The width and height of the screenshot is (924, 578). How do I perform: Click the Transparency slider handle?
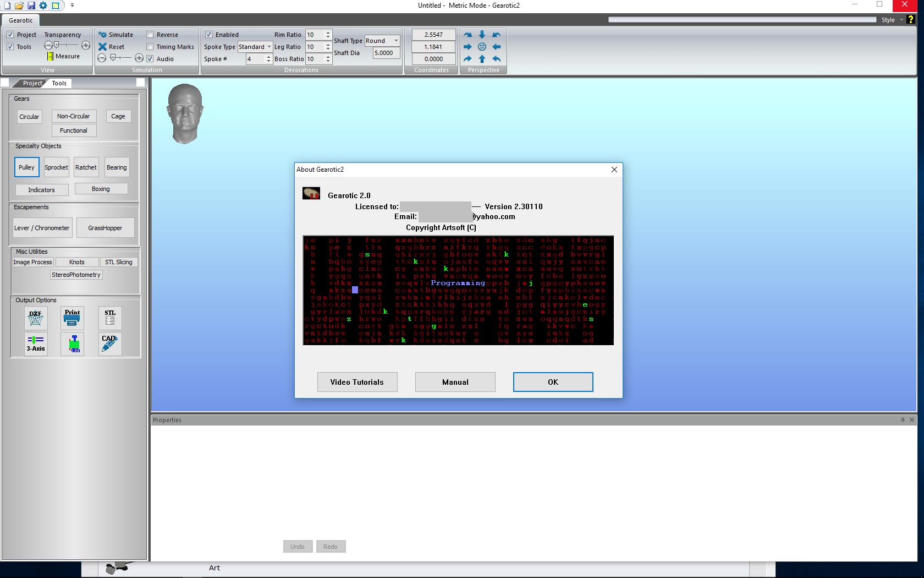coord(56,45)
